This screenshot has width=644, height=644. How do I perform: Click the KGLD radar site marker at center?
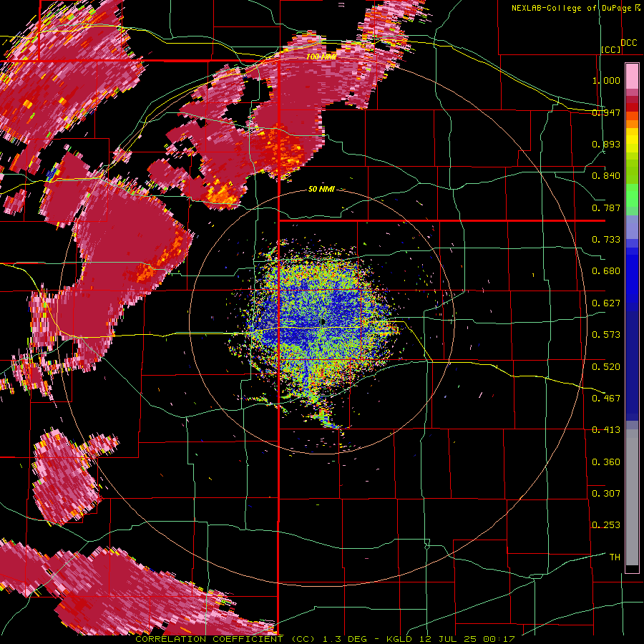click(x=323, y=322)
